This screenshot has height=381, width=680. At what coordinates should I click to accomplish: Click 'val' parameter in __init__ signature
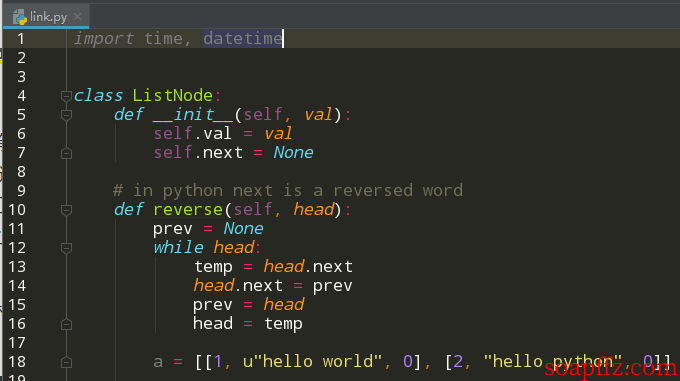tap(318, 115)
